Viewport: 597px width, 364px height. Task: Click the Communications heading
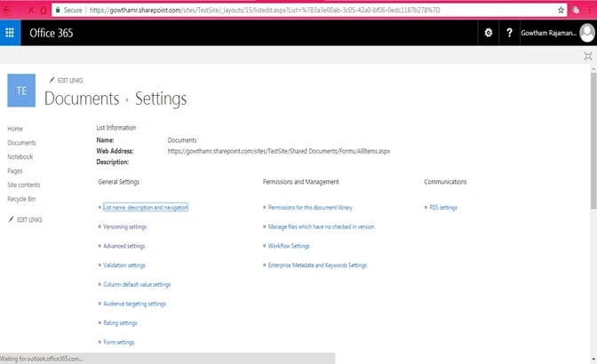[445, 182]
